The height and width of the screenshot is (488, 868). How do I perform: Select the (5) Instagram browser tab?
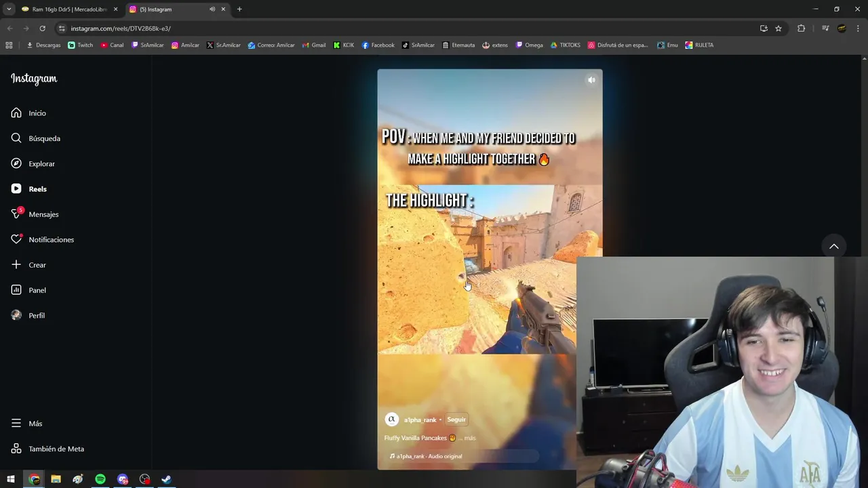[176, 9]
